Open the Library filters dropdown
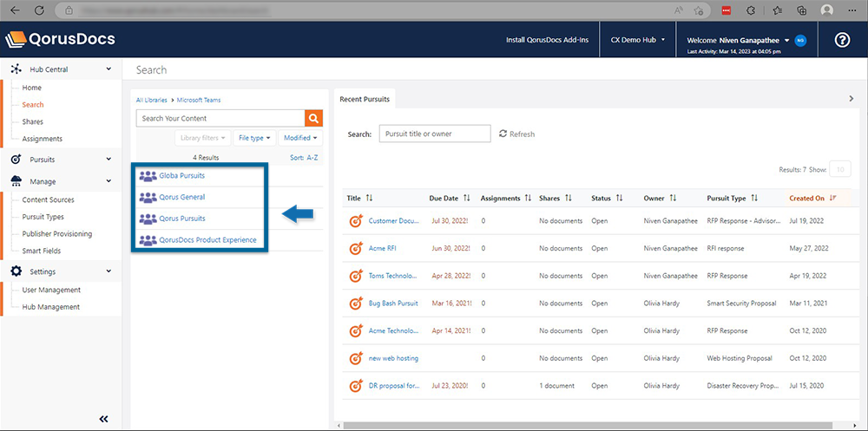The height and width of the screenshot is (431, 868). coord(203,138)
